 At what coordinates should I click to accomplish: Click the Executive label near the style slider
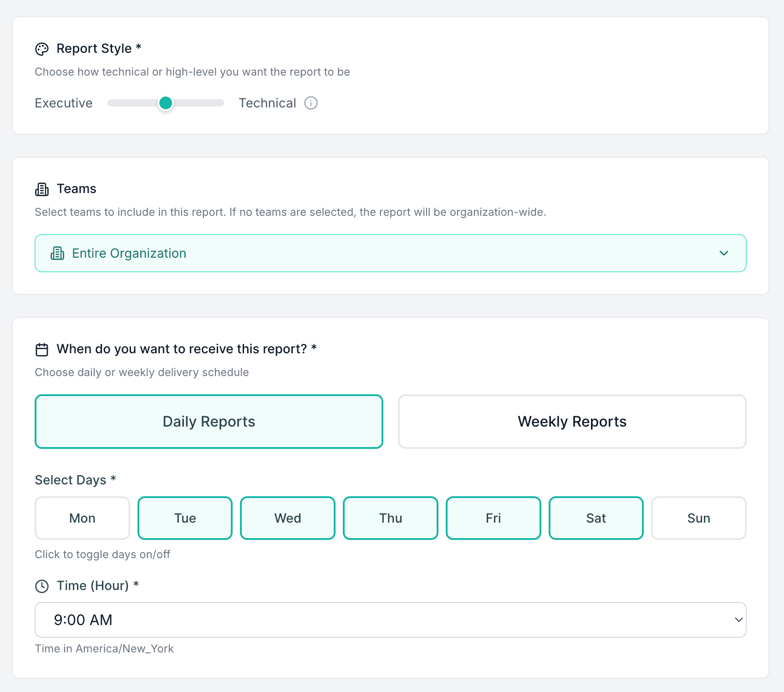point(63,103)
